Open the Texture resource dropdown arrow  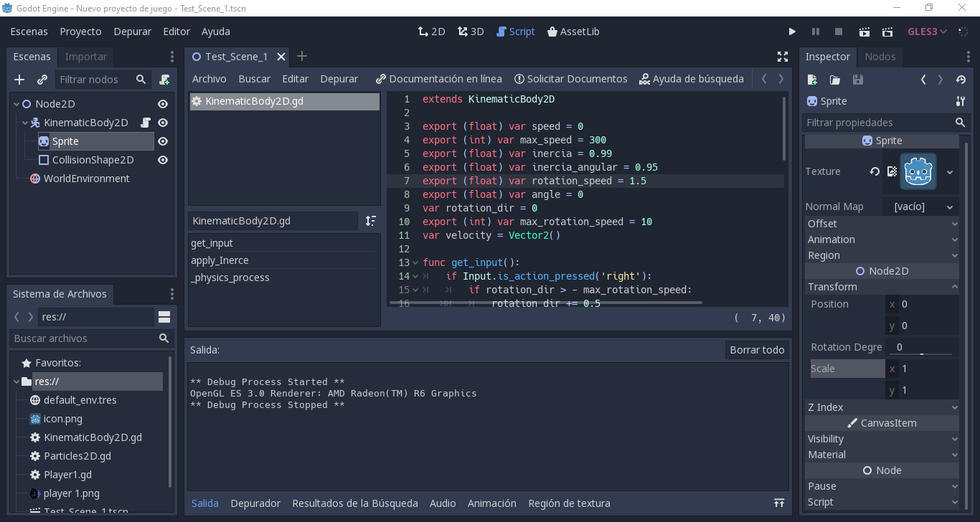(950, 172)
